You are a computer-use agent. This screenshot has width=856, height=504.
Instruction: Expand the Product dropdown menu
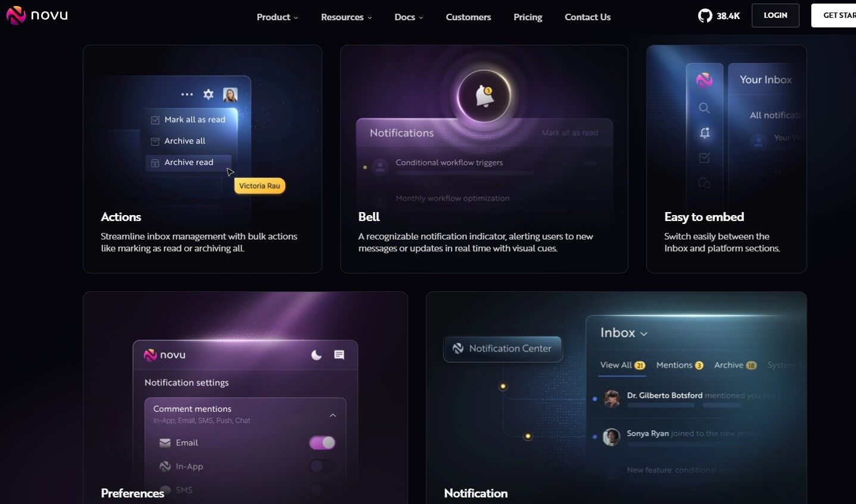[x=277, y=17]
